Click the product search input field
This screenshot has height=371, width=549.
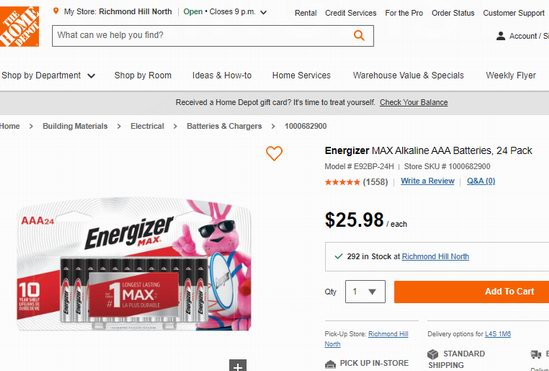[203, 35]
